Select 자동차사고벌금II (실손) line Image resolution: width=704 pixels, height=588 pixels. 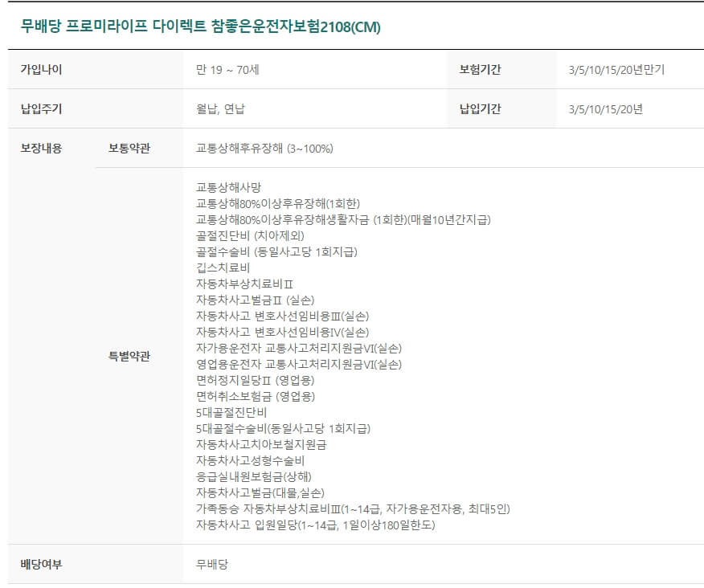[x=255, y=300]
